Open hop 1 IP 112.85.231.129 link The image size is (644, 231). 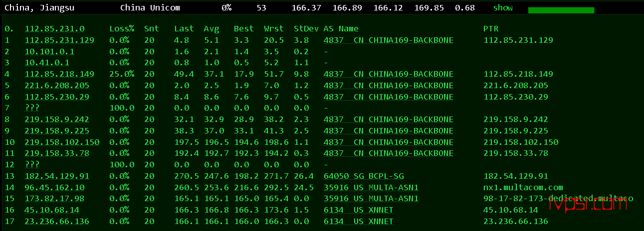coord(59,40)
